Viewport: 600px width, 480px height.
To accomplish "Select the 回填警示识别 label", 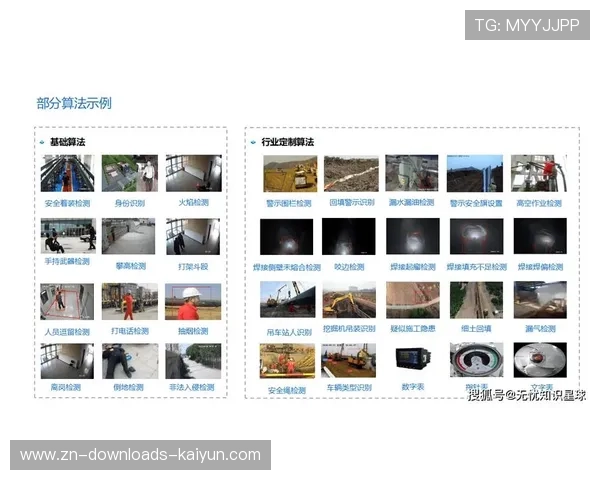I will pyautogui.click(x=352, y=202).
